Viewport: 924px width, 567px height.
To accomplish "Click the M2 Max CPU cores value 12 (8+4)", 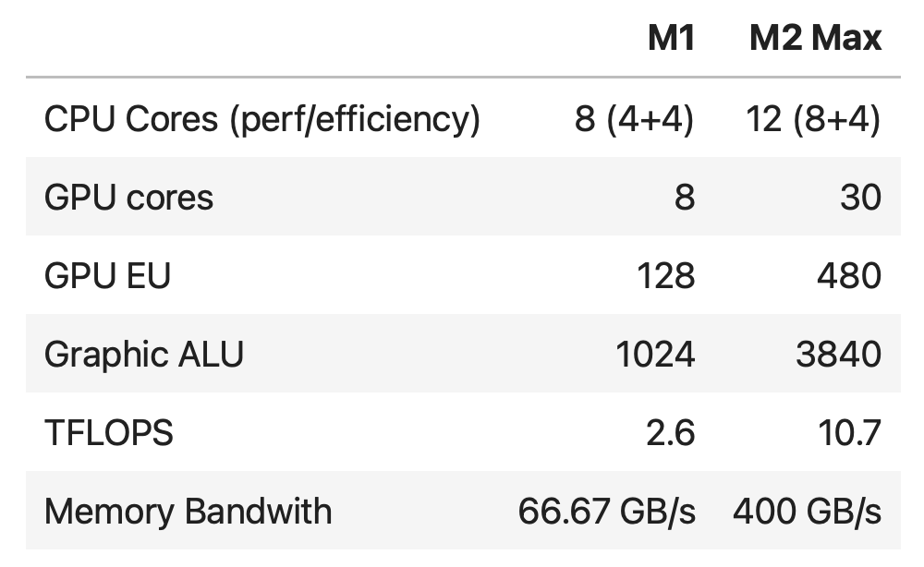I will (x=815, y=119).
